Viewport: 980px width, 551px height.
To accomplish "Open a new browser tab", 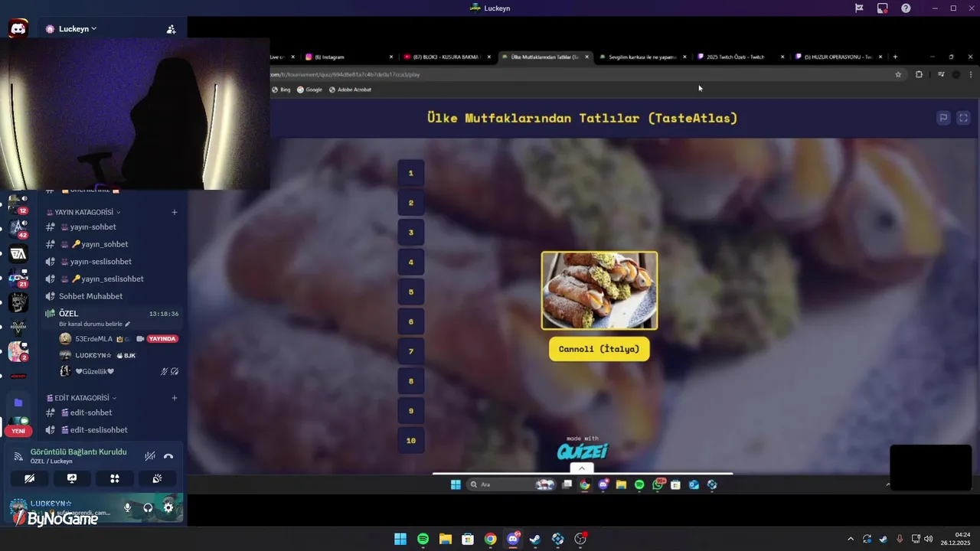I will (x=895, y=57).
